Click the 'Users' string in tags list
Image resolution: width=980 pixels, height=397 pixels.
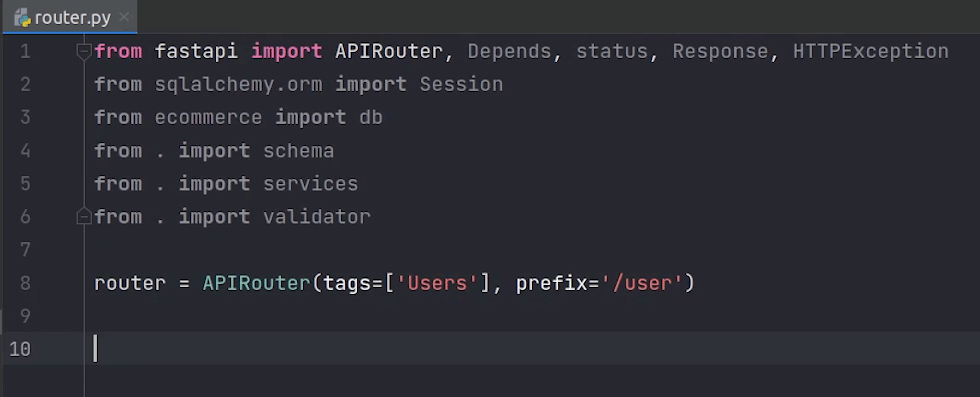437,283
